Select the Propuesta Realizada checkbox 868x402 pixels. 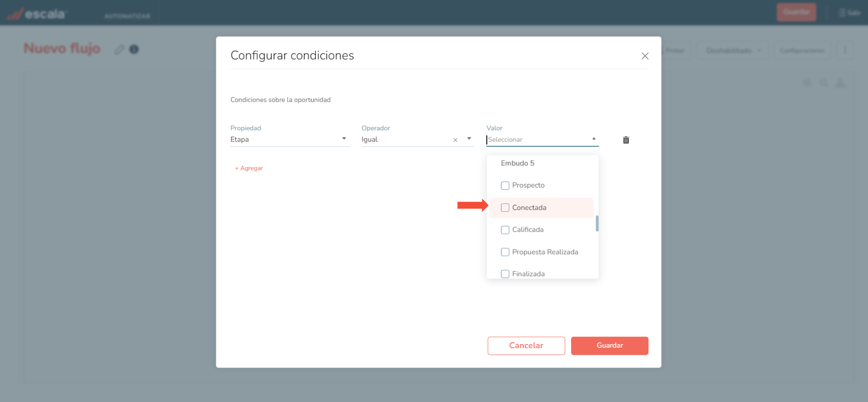(505, 252)
